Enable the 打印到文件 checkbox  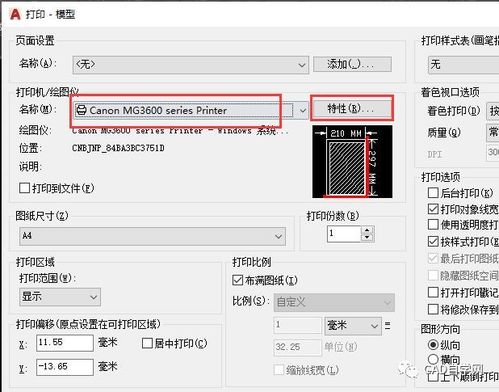point(24,188)
